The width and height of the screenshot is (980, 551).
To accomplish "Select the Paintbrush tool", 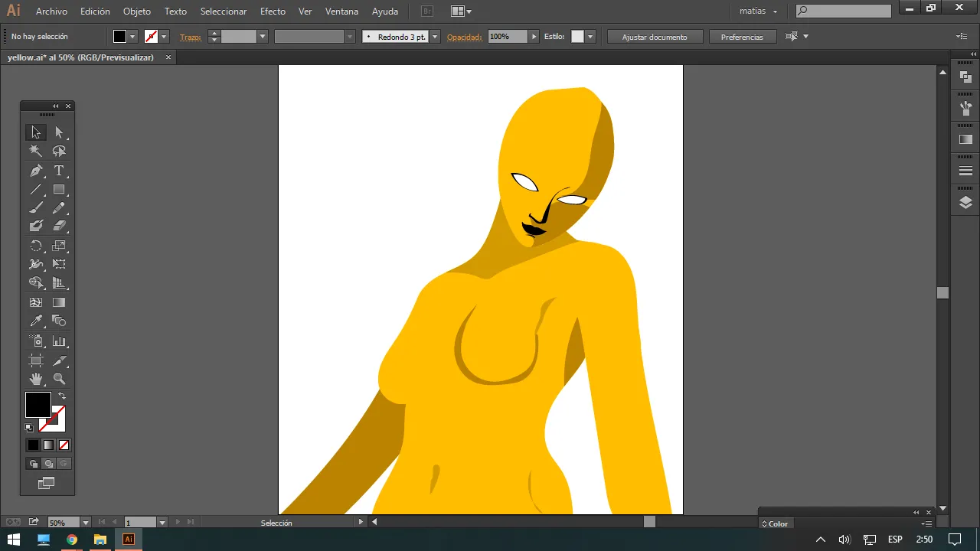I will [36, 207].
